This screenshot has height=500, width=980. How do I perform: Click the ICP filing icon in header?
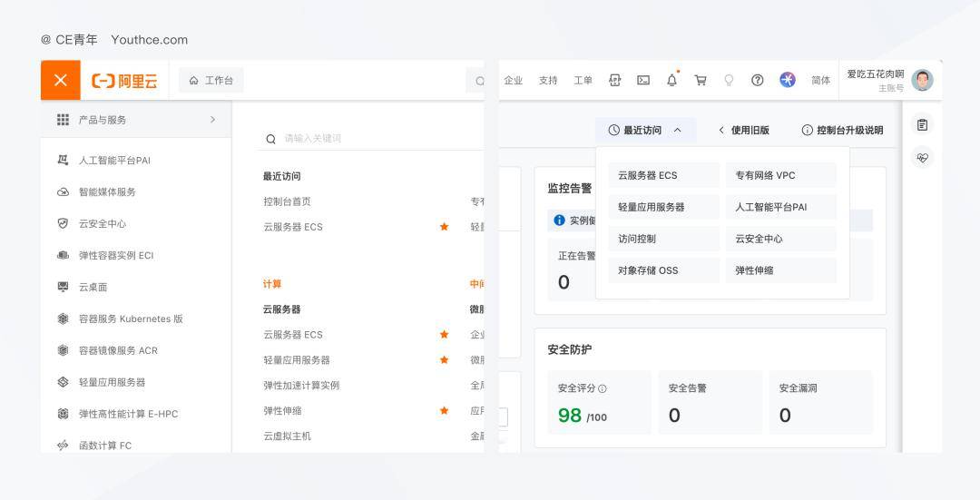[x=615, y=80]
